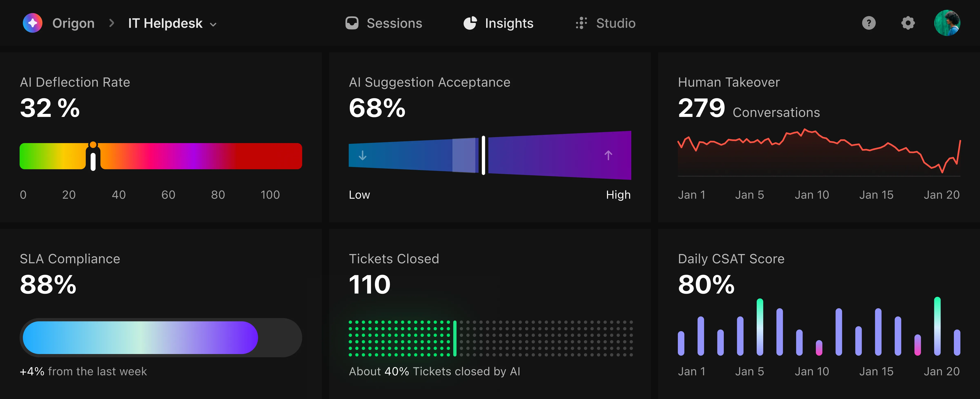Click the 40% Tickets closed by AI text
Image resolution: width=980 pixels, height=399 pixels.
tap(434, 372)
